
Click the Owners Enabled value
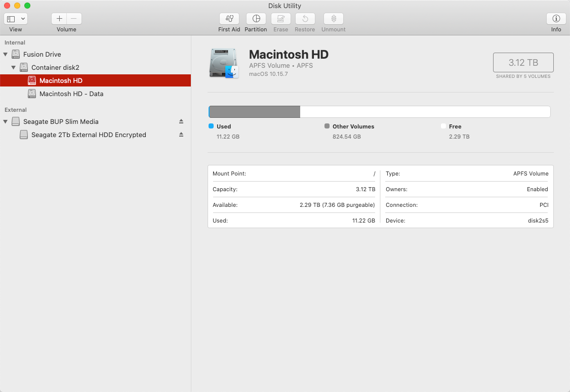pyautogui.click(x=537, y=189)
